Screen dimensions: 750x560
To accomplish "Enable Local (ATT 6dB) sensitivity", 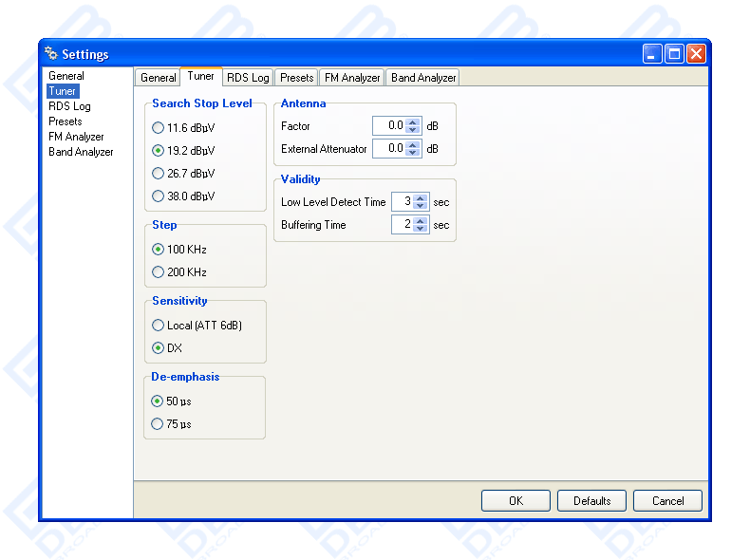I will [158, 326].
